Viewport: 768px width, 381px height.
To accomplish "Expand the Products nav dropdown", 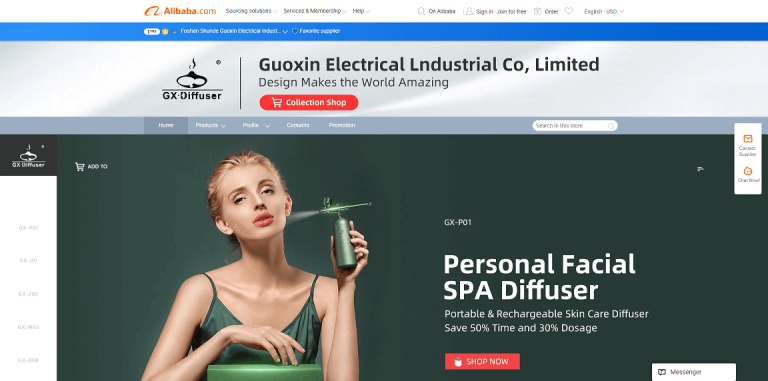I will coord(211,125).
